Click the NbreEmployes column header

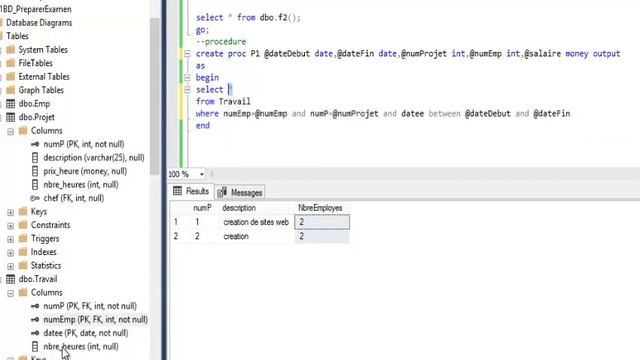[320, 208]
